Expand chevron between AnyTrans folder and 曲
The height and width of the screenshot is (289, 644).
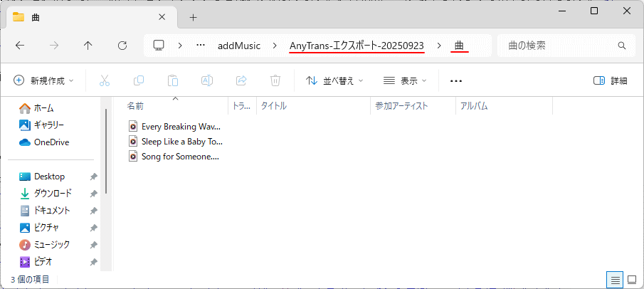click(x=440, y=46)
